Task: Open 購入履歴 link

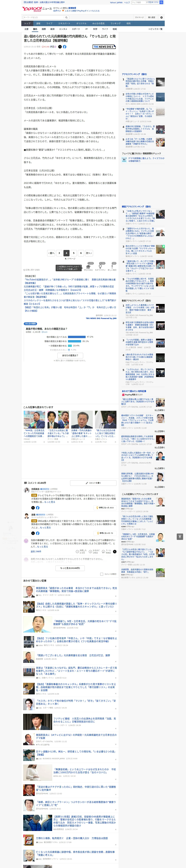Action: coord(152,18)
